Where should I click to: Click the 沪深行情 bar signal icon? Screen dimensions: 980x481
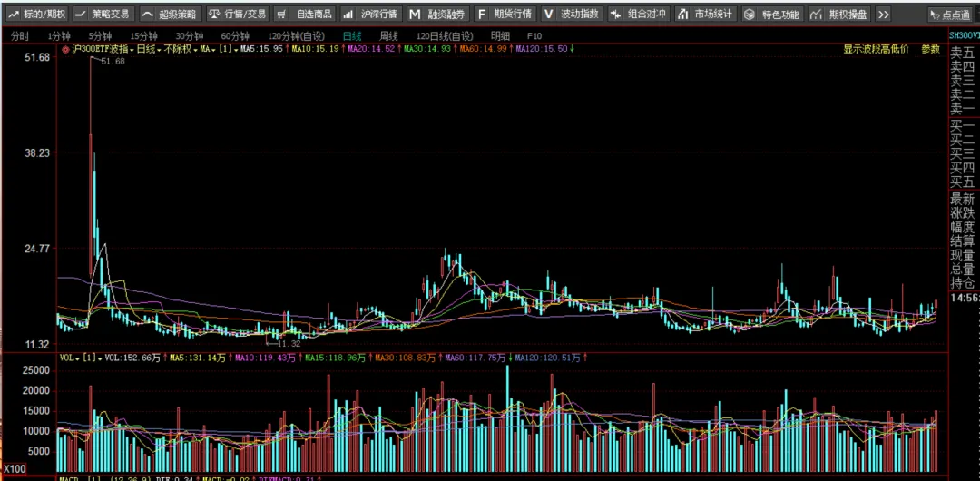(x=348, y=14)
